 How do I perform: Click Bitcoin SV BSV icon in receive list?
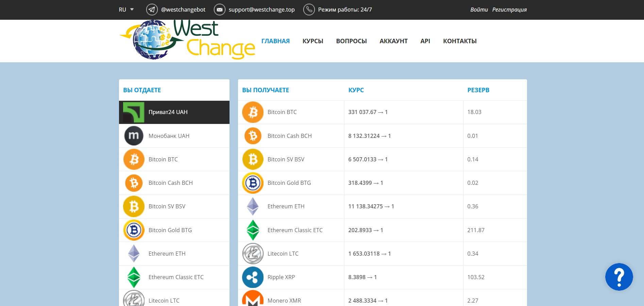253,159
